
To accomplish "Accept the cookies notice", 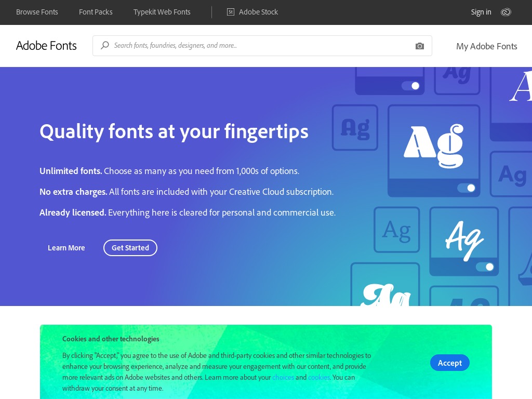I will tap(449, 363).
